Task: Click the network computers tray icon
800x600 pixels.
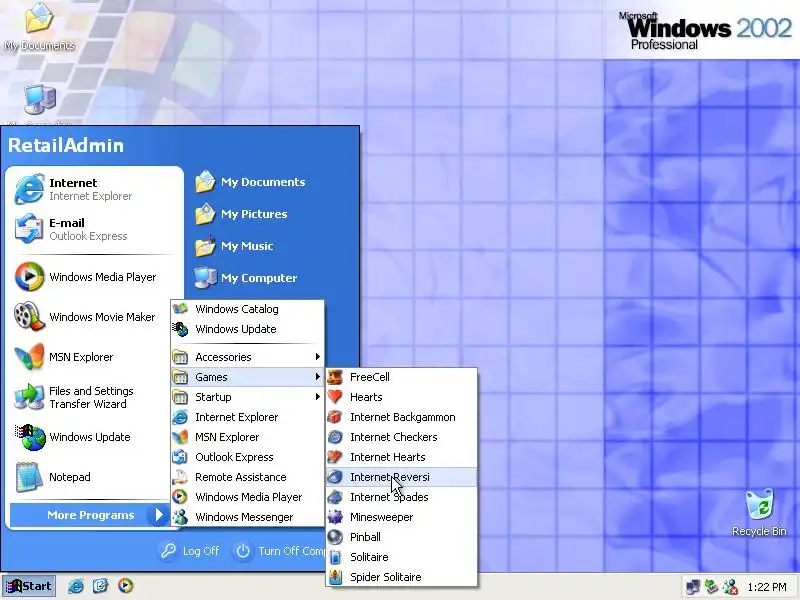Action: coord(693,587)
